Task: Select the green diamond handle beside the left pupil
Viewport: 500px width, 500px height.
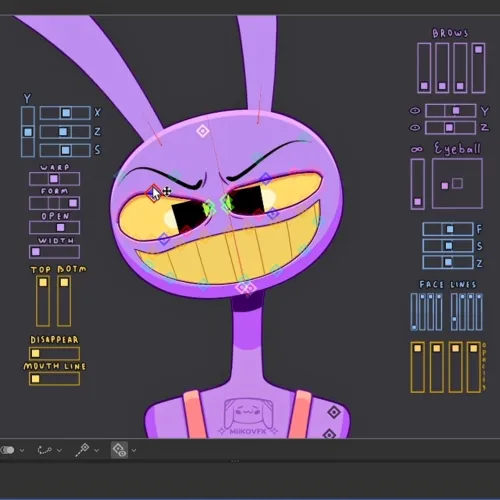Action: click(209, 208)
